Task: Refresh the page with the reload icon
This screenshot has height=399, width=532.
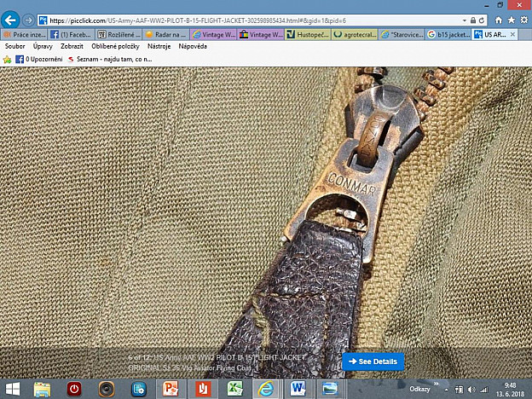Action: click(482, 20)
